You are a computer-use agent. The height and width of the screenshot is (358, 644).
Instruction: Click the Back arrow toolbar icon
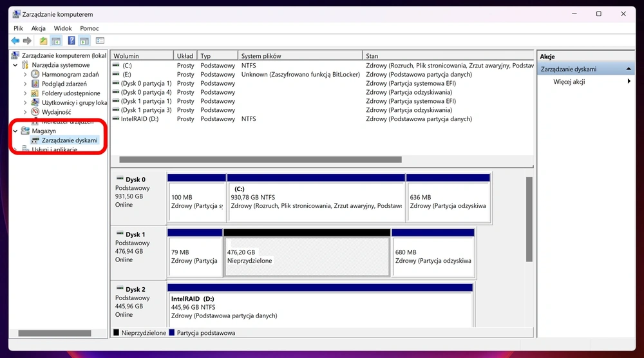pyautogui.click(x=15, y=41)
